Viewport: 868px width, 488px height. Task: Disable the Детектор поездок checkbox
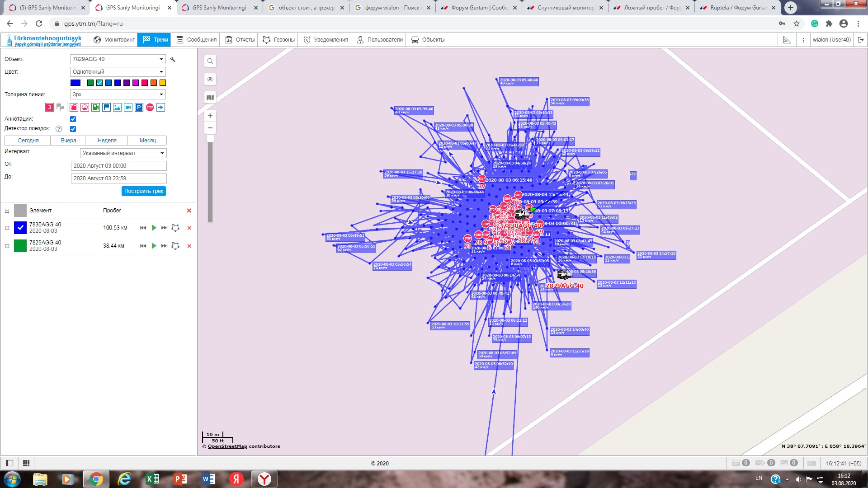tap(73, 129)
